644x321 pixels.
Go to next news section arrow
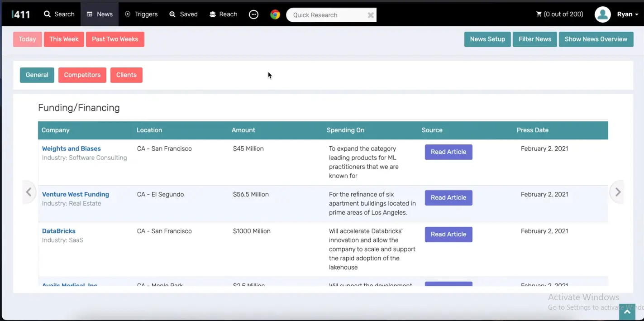pos(617,192)
